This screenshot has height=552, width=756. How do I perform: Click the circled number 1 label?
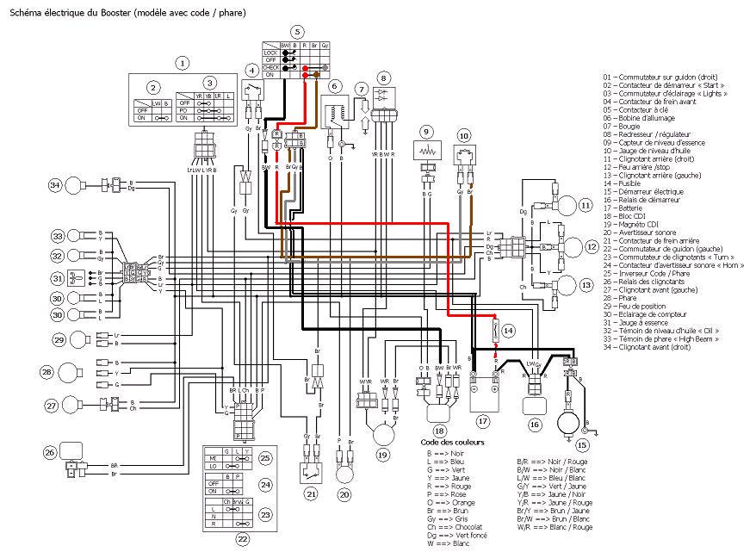tap(183, 63)
